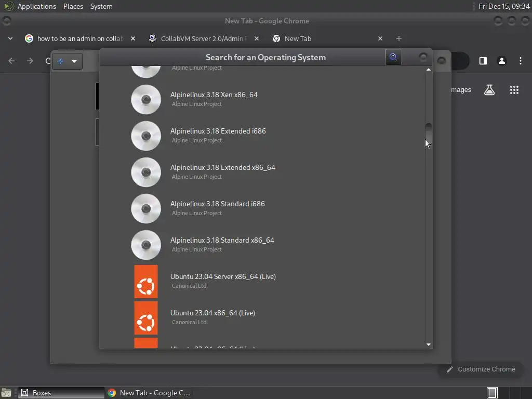
Task: Close the CollabVM Server tab
Action: [x=257, y=38]
